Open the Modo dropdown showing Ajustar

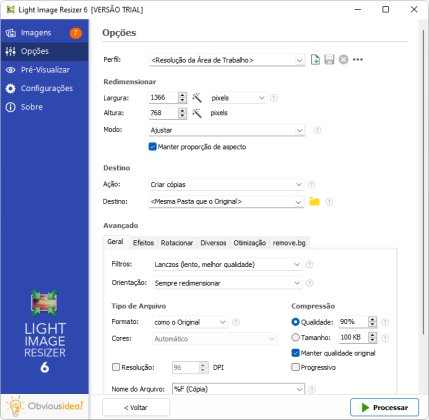click(227, 130)
